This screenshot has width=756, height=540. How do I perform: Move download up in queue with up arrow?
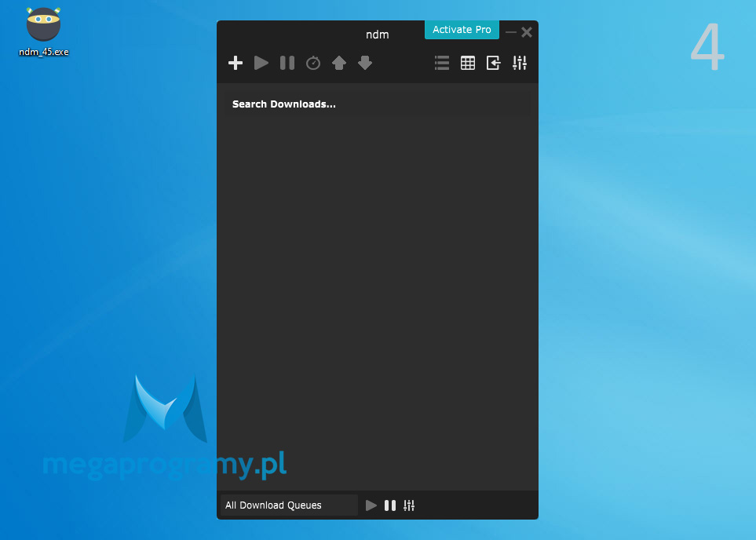click(339, 63)
